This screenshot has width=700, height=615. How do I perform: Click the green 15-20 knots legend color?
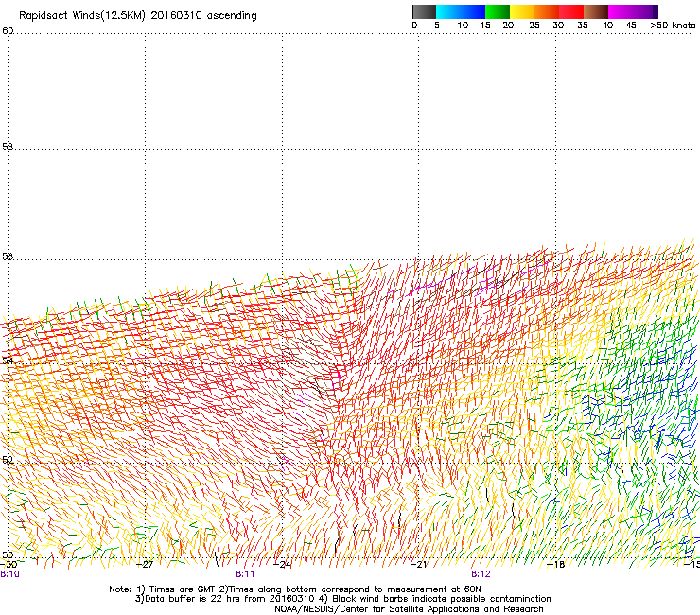[x=498, y=11]
